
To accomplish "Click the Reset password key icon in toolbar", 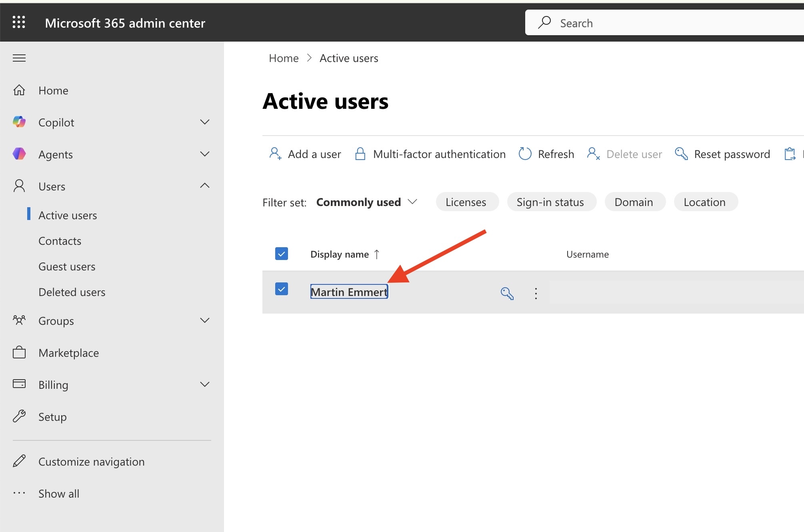I will pyautogui.click(x=681, y=154).
